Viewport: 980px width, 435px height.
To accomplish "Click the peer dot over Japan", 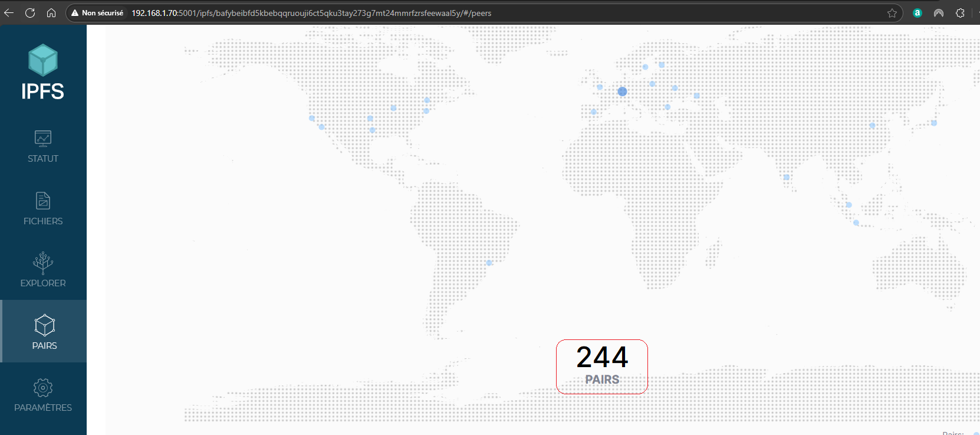I will (x=934, y=123).
